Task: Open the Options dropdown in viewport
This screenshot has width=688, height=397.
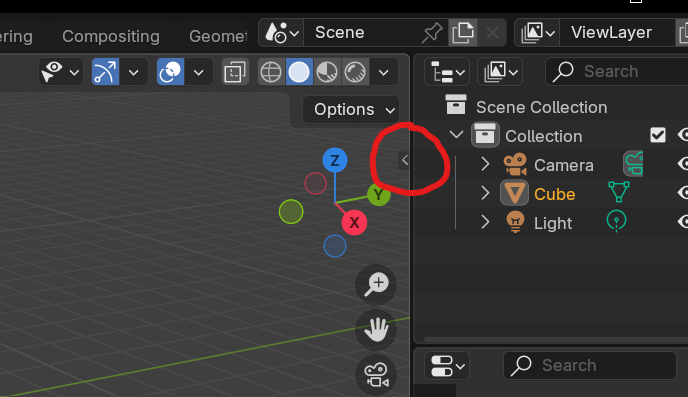Action: tap(351, 110)
